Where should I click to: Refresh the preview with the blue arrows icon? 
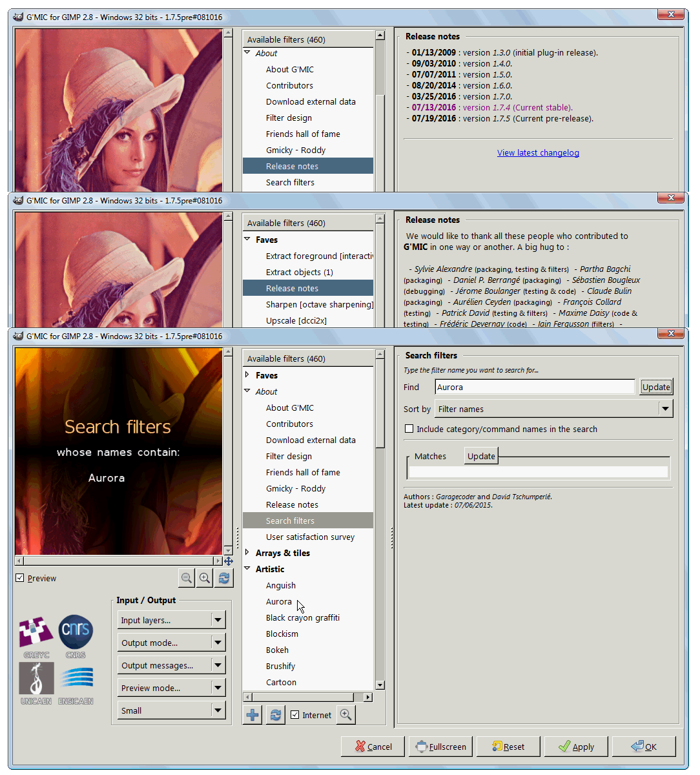[x=224, y=578]
